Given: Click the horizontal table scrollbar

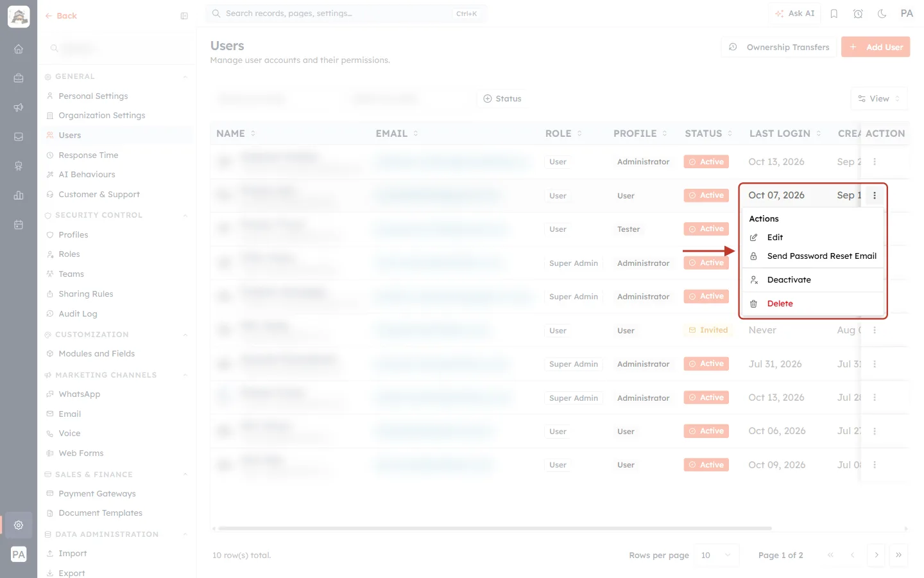Looking at the screenshot, I should [495, 529].
